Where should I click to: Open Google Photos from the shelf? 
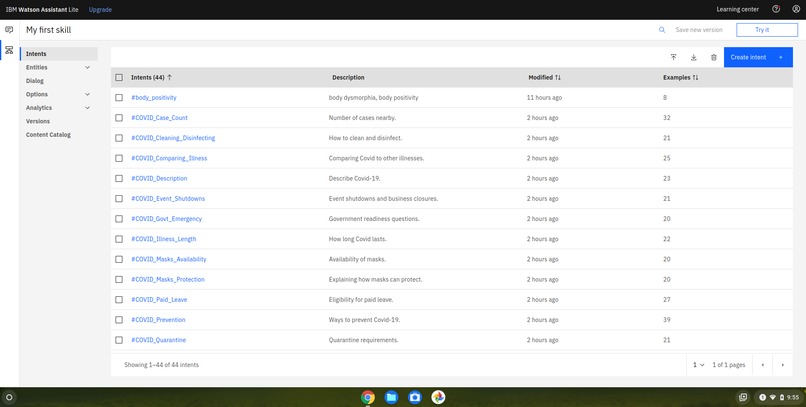point(438,397)
